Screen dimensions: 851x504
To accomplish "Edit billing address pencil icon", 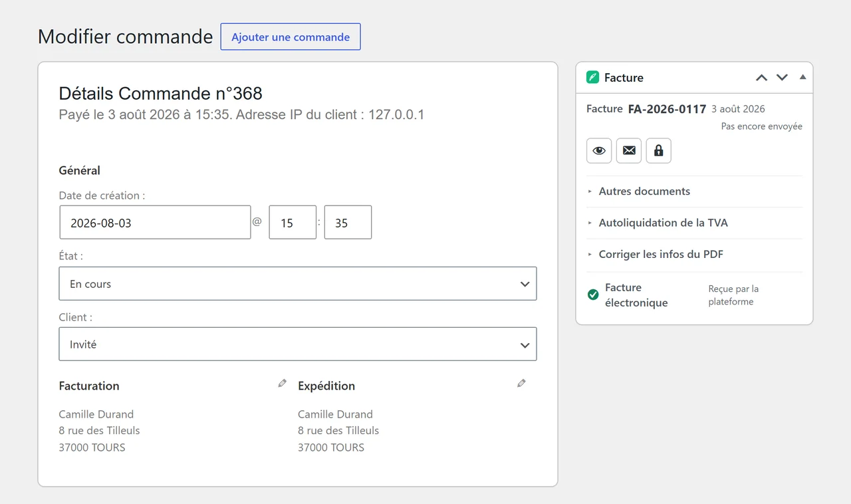I will pyautogui.click(x=282, y=384).
